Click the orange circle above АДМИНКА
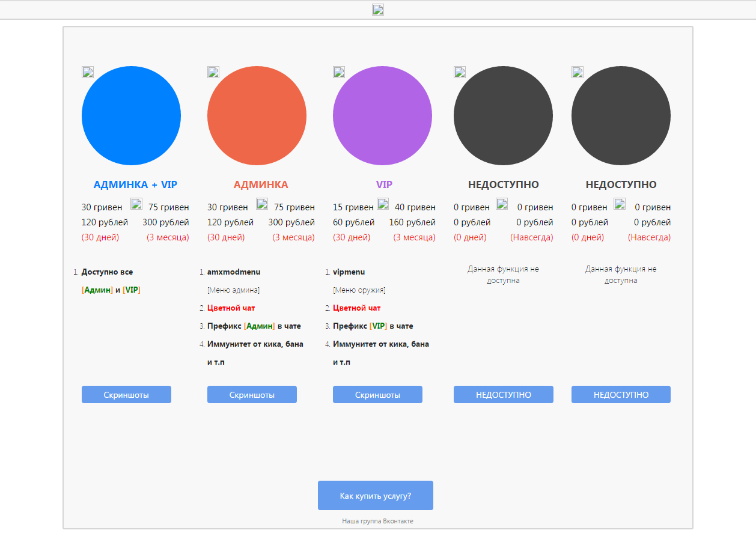Screen dimensions: 756x545 (257, 115)
